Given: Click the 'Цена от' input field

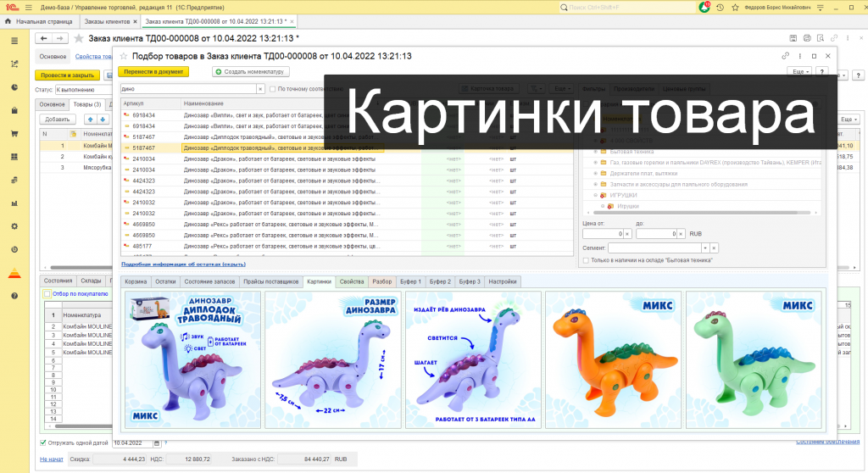Looking at the screenshot, I should coord(603,234).
